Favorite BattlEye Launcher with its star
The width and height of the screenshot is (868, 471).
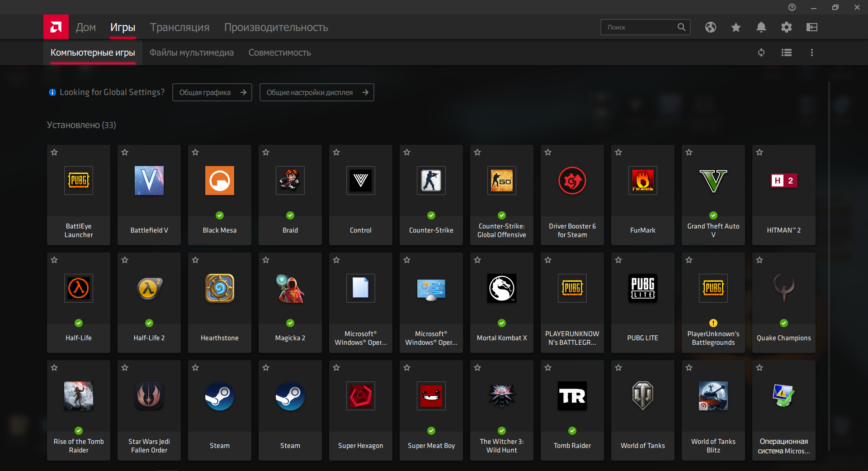point(54,152)
